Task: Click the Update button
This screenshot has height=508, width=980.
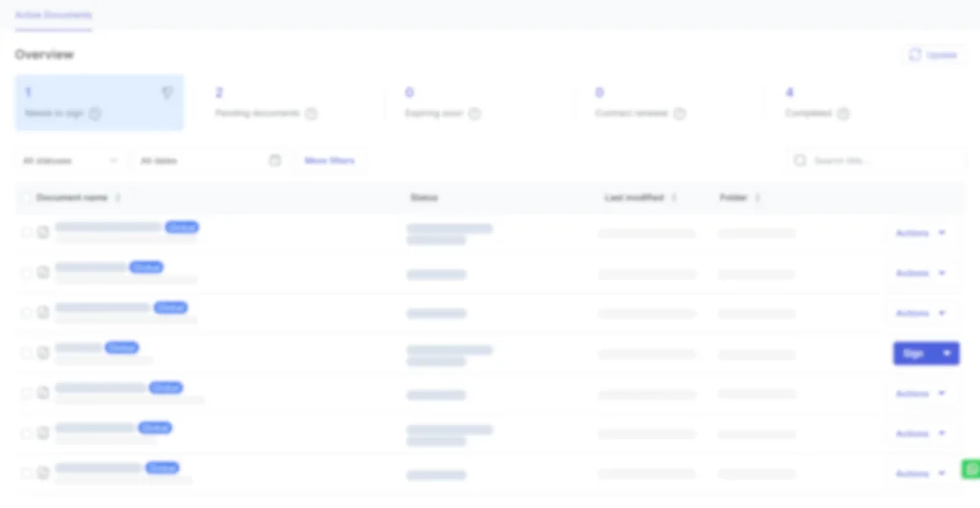Action: [x=933, y=55]
